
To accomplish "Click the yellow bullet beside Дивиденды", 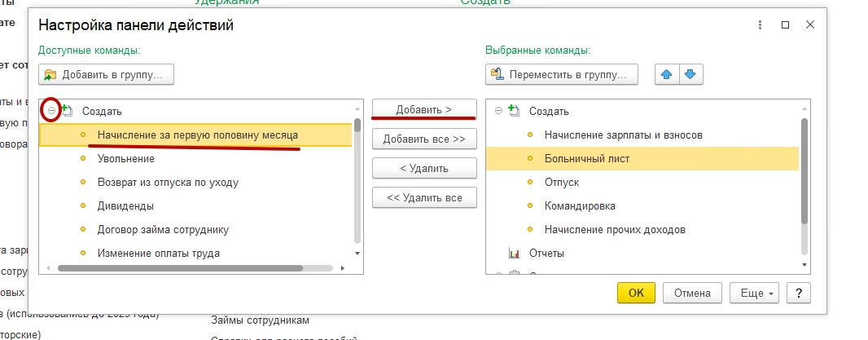I will pos(82,205).
